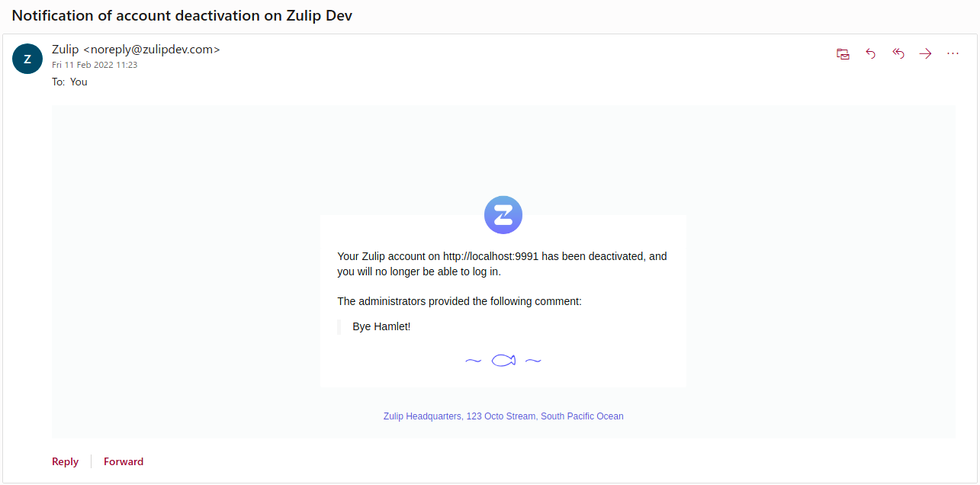Click the Zulip logo in email body
This screenshot has width=980, height=485.
[503, 215]
